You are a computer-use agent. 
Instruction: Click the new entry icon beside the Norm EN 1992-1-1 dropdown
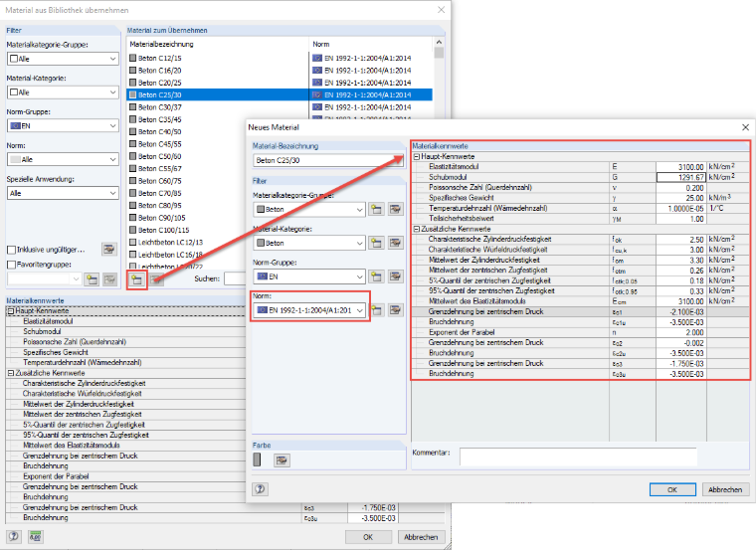coord(377,310)
